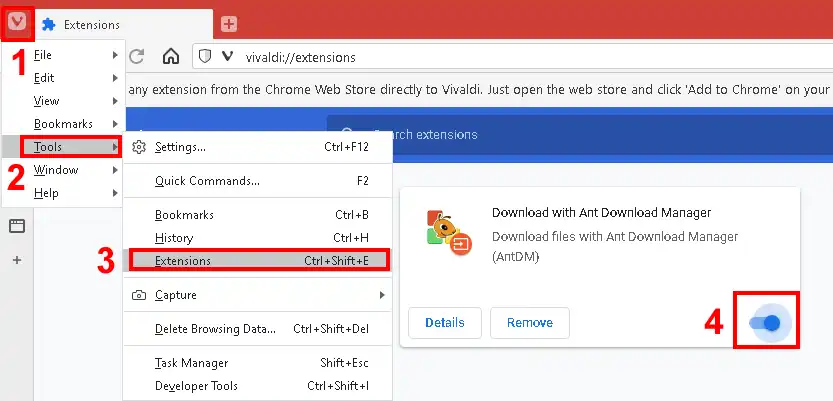This screenshot has width=833, height=401.
Task: Expand the Capture submenu arrow
Action: (x=381, y=295)
